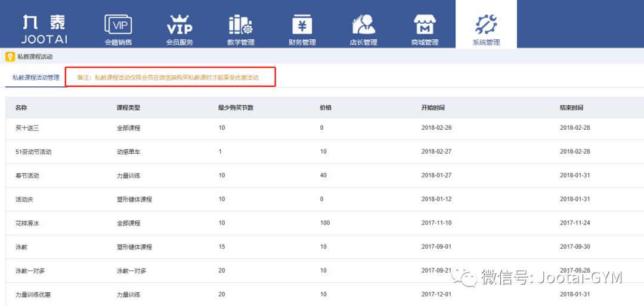
Task: Click the 名称 column header
Action: click(21, 108)
